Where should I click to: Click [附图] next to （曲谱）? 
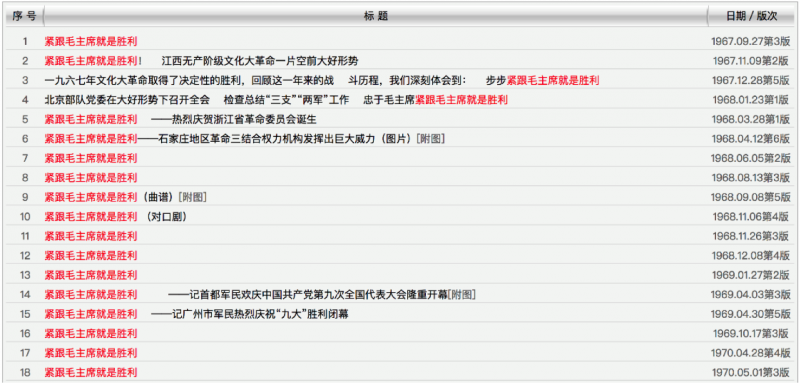192,197
